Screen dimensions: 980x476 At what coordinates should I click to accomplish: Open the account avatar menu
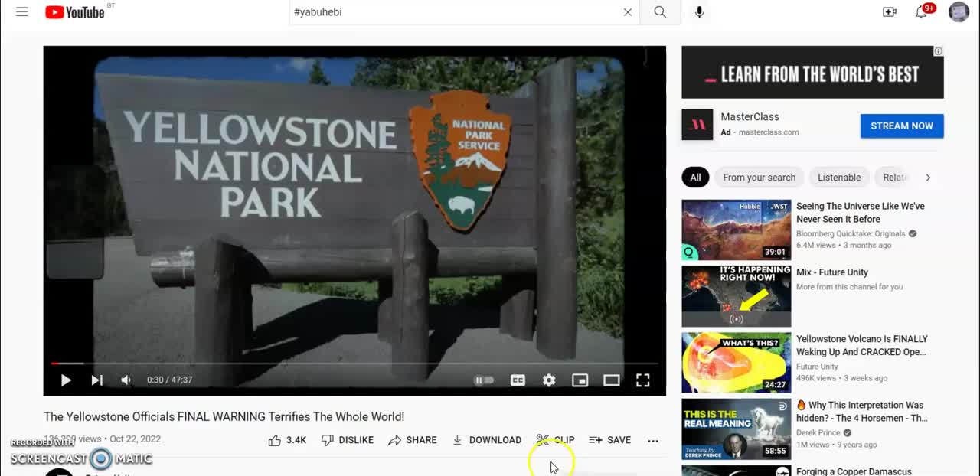coord(959,12)
